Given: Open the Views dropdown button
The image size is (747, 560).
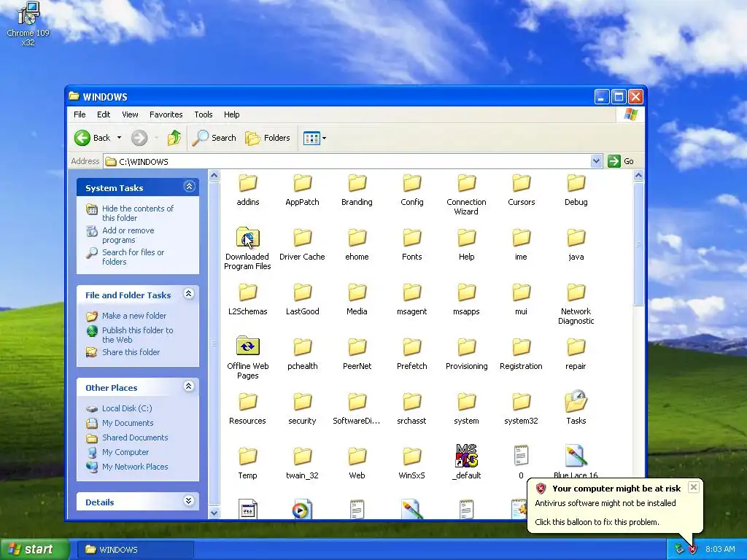Looking at the screenshot, I should 314,138.
